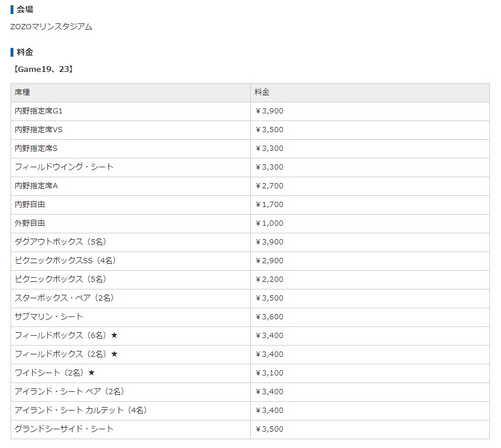Click ワイドシート（2名）★ seat name
Screen dimensions: 501x448
coord(54,373)
